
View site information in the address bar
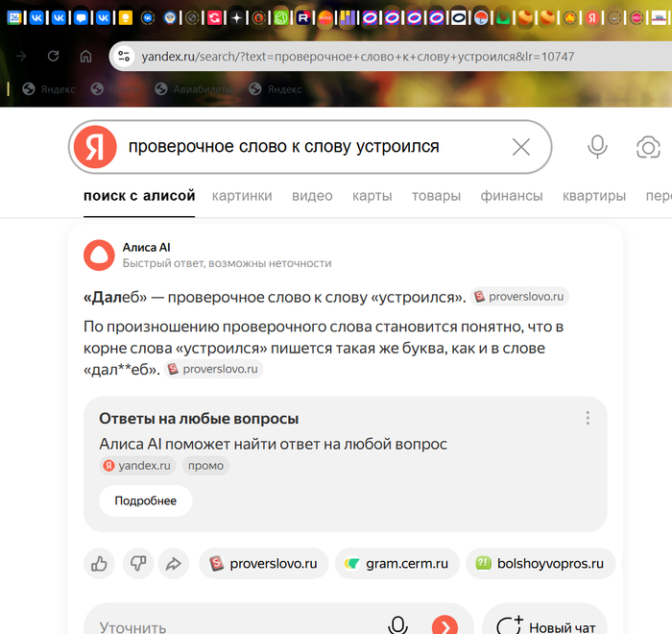click(x=124, y=56)
